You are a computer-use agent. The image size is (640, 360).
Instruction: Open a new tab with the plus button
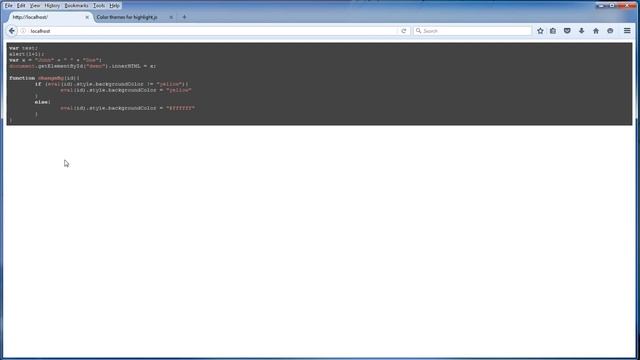(x=184, y=17)
